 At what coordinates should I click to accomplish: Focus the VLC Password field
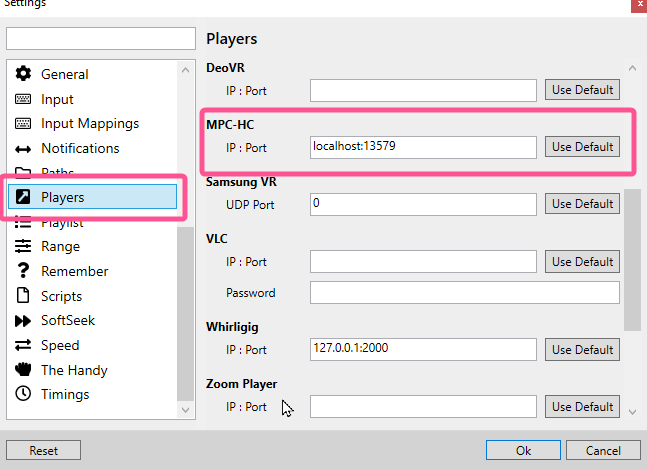465,292
